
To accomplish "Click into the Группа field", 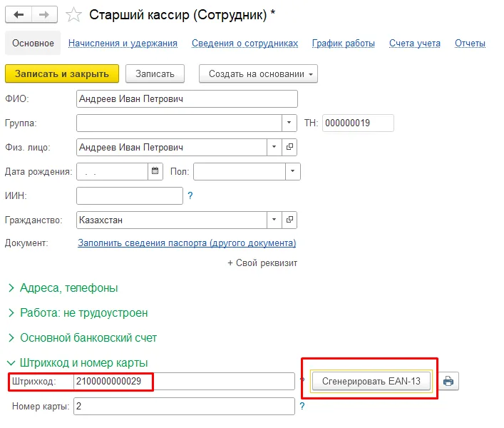I will (x=179, y=123).
